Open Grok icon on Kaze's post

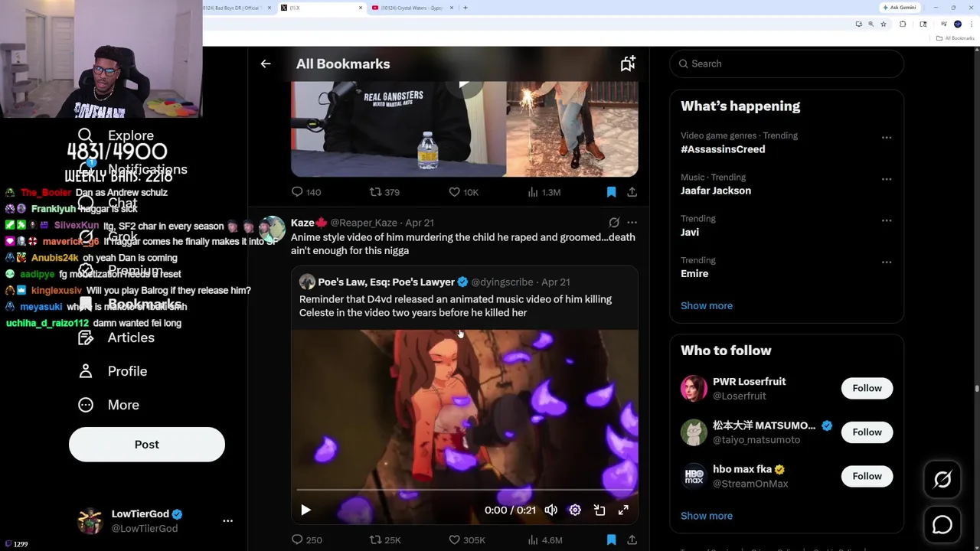(614, 223)
